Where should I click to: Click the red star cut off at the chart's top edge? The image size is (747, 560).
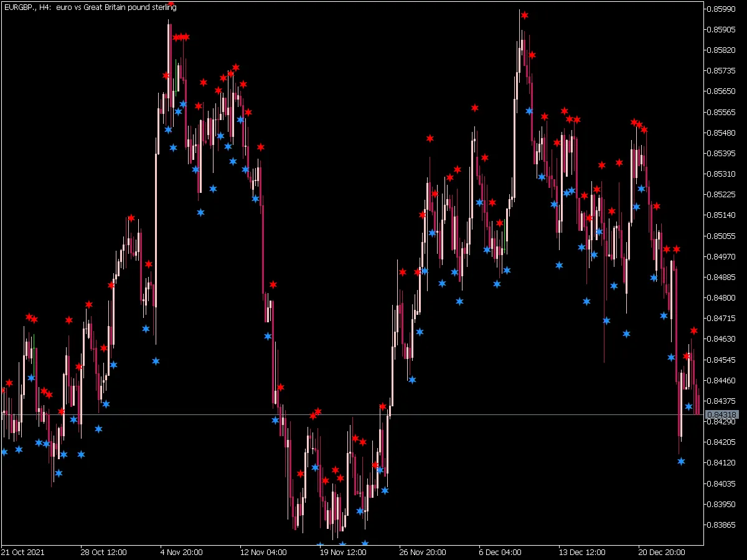(171, 3)
